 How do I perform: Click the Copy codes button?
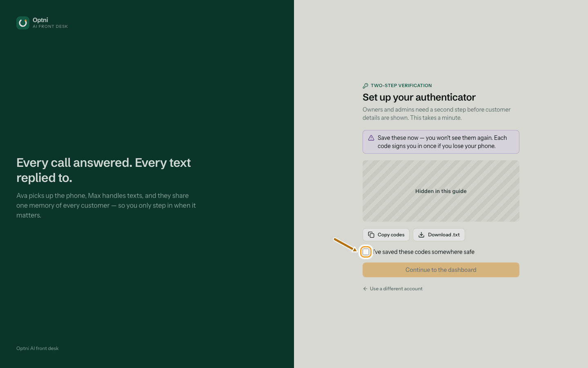[x=386, y=235]
